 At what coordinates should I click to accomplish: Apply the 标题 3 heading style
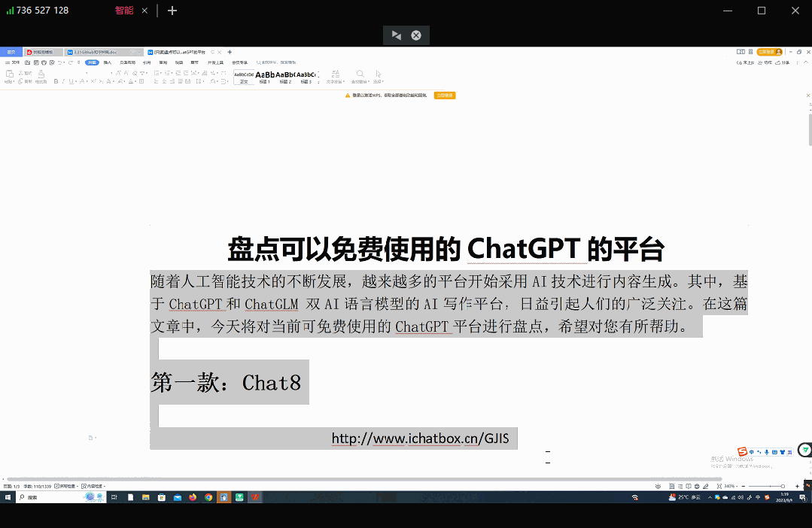[306, 77]
